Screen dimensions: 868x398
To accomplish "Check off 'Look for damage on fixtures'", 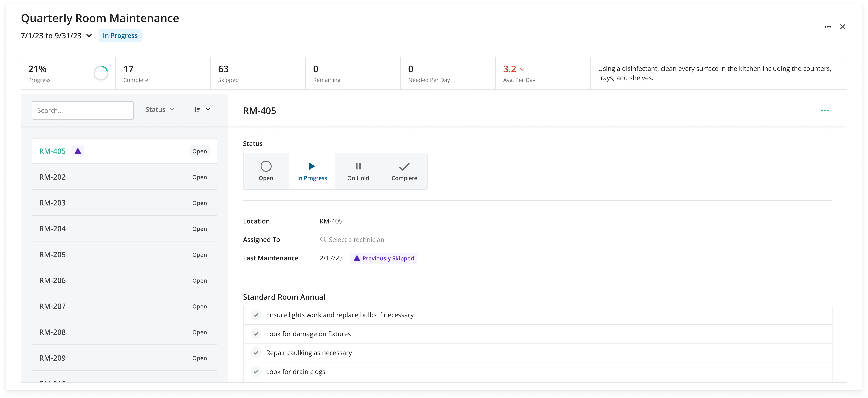I will tap(256, 334).
